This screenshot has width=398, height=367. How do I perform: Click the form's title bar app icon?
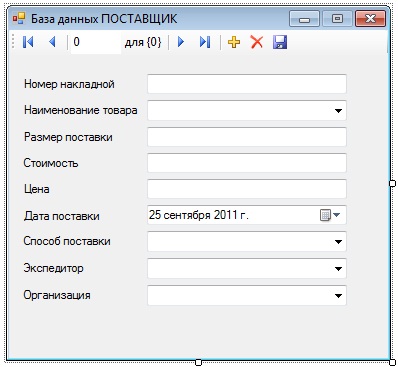pyautogui.click(x=19, y=19)
